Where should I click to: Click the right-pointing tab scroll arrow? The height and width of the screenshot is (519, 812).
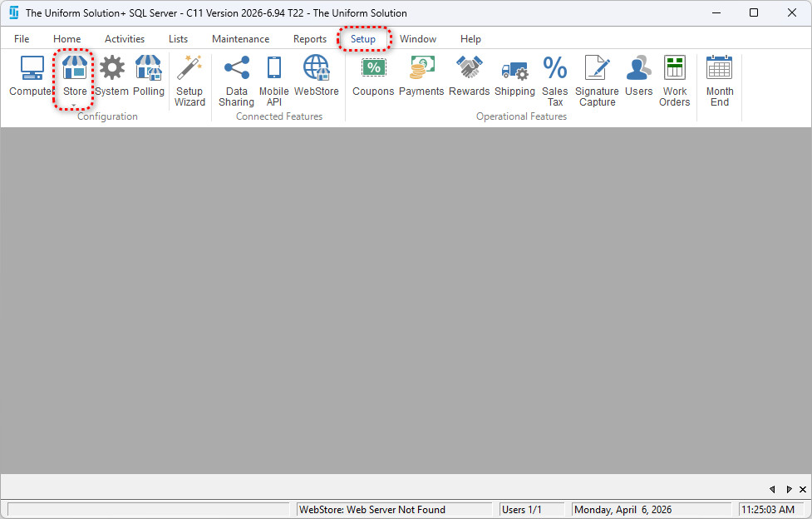point(789,489)
